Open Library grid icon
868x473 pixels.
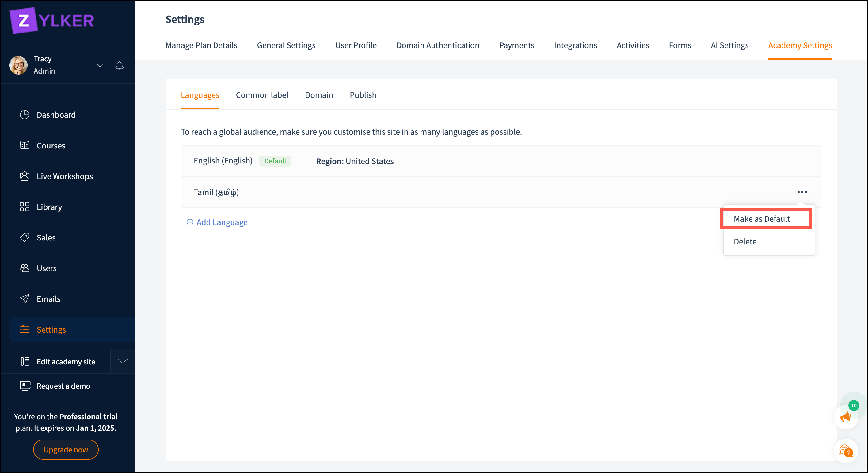pos(24,207)
